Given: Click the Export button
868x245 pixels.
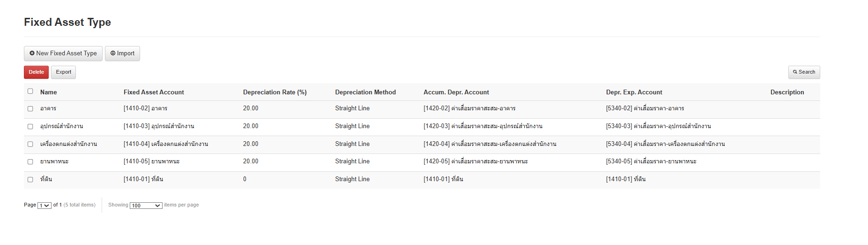Looking at the screenshot, I should [64, 72].
